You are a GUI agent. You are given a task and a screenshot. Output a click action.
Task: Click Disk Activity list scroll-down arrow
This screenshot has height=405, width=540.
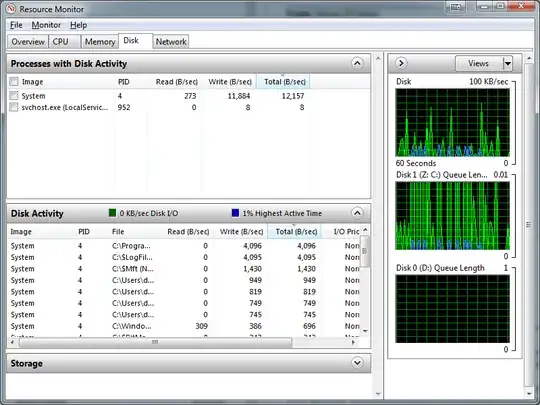click(365, 331)
